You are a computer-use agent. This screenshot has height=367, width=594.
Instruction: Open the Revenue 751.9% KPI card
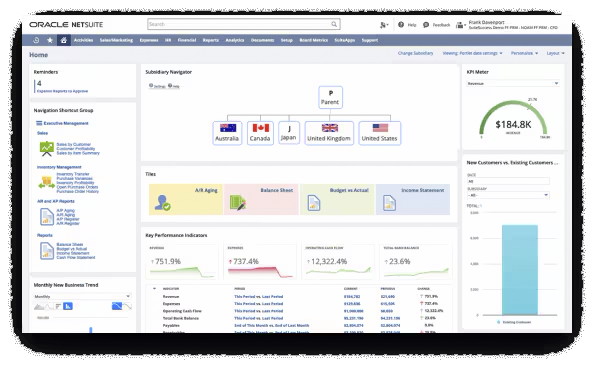click(182, 262)
